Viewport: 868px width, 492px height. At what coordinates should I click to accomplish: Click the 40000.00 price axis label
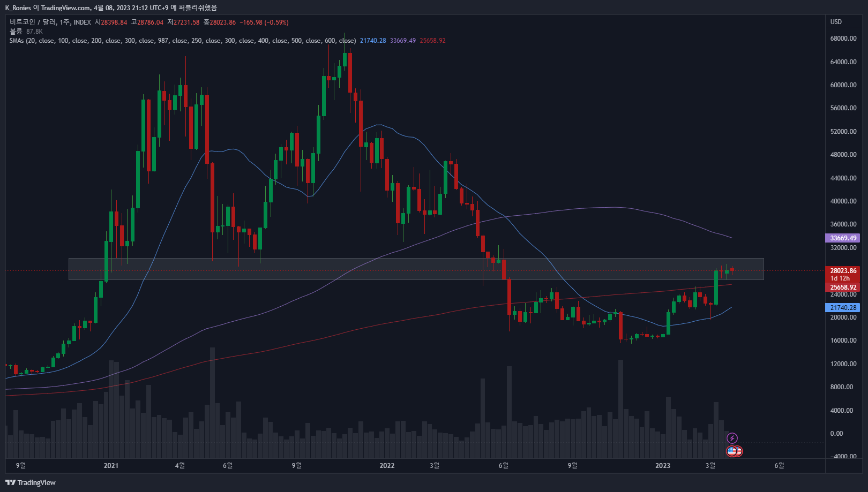(843, 201)
